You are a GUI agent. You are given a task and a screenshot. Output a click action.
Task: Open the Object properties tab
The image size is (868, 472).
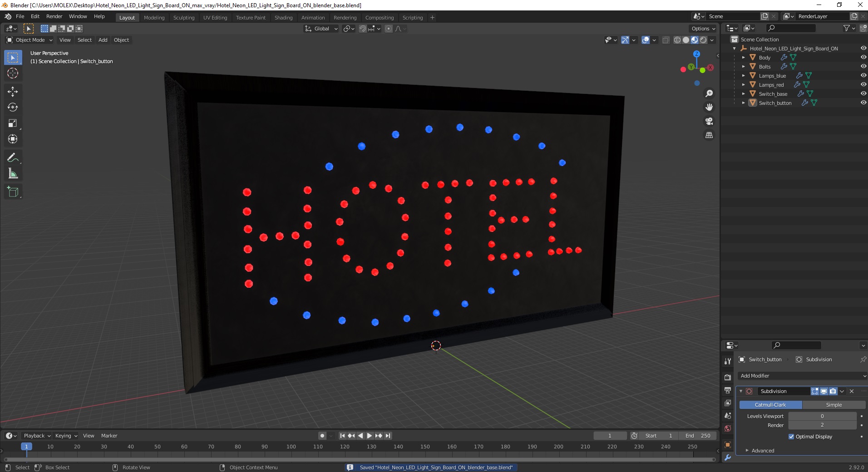pos(728,445)
